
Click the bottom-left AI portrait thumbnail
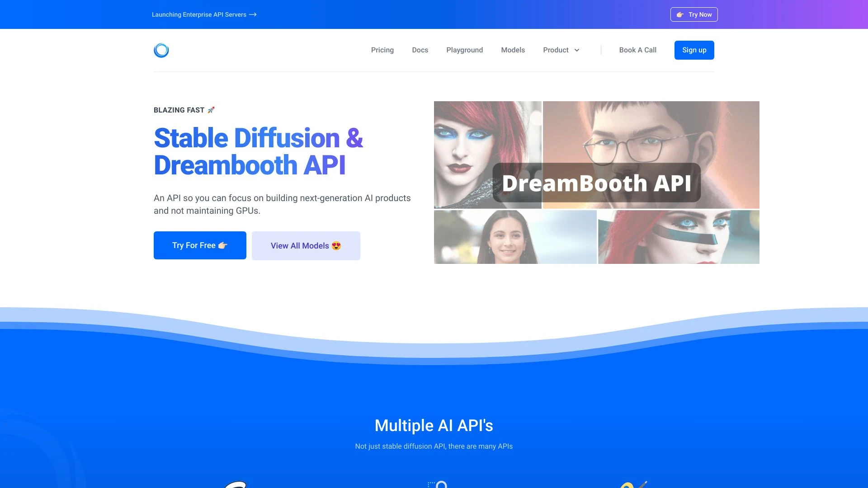click(x=514, y=237)
